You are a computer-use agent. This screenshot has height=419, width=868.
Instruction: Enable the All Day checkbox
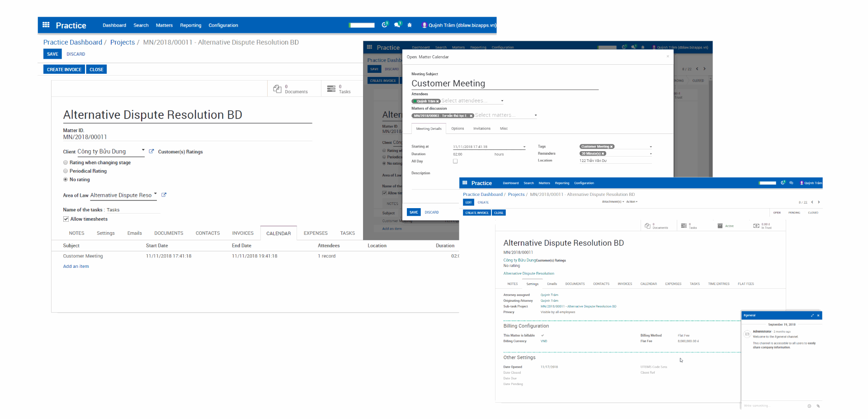455,161
